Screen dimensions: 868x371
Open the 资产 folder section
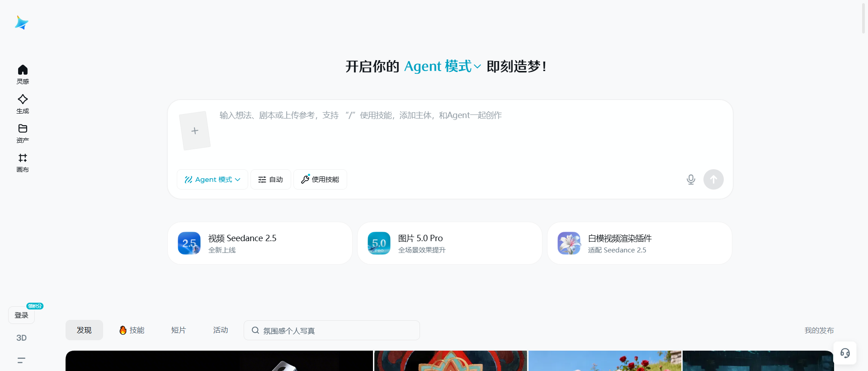click(x=23, y=133)
